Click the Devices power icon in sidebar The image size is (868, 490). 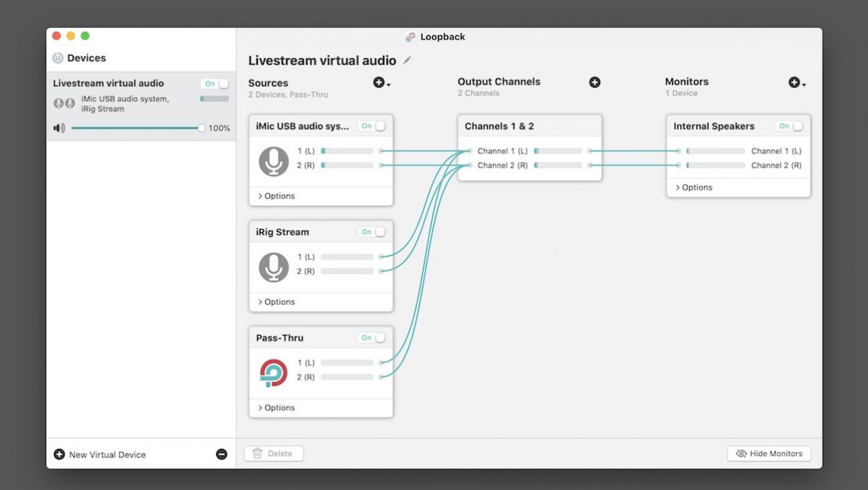(x=58, y=58)
